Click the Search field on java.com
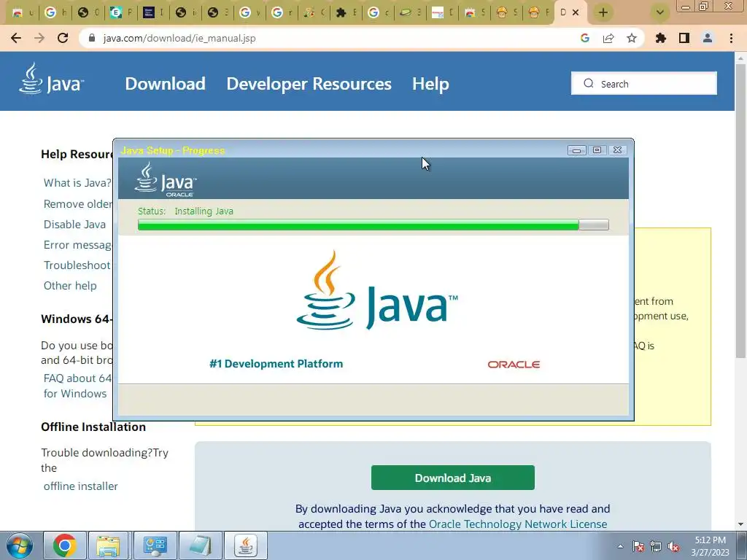 click(644, 83)
